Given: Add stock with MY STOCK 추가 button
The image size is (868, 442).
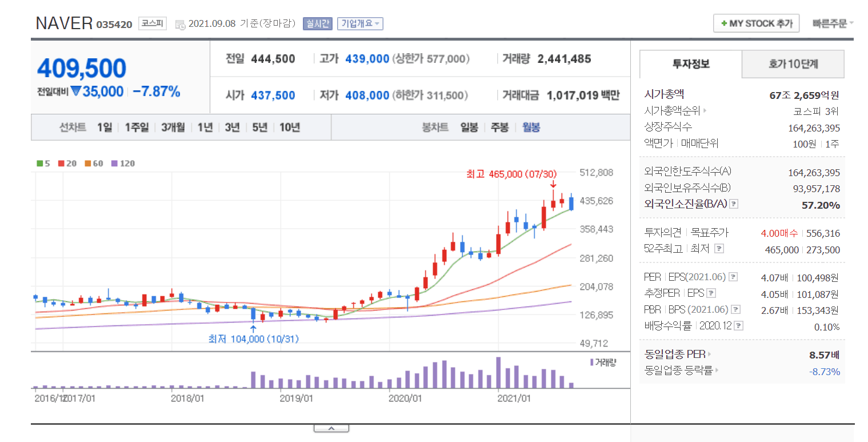Looking at the screenshot, I should (x=757, y=23).
